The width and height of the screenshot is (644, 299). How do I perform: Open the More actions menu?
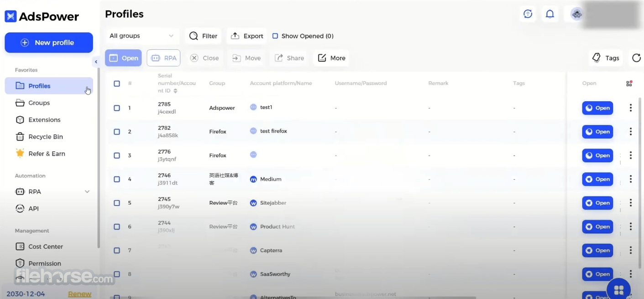(331, 58)
